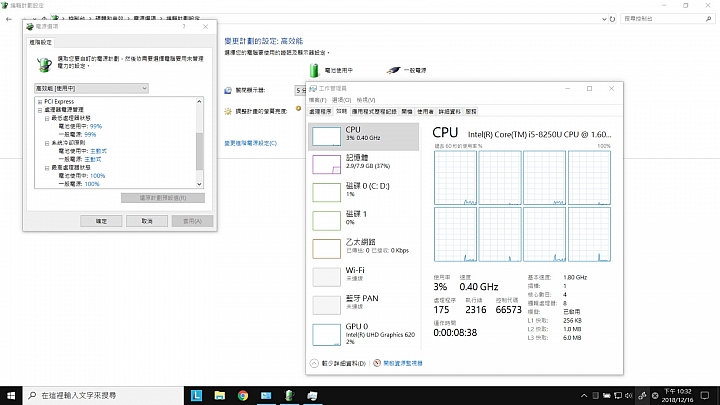Image resolution: width=720 pixels, height=405 pixels.
Task: Switch to the 效能 tab
Action: point(341,111)
